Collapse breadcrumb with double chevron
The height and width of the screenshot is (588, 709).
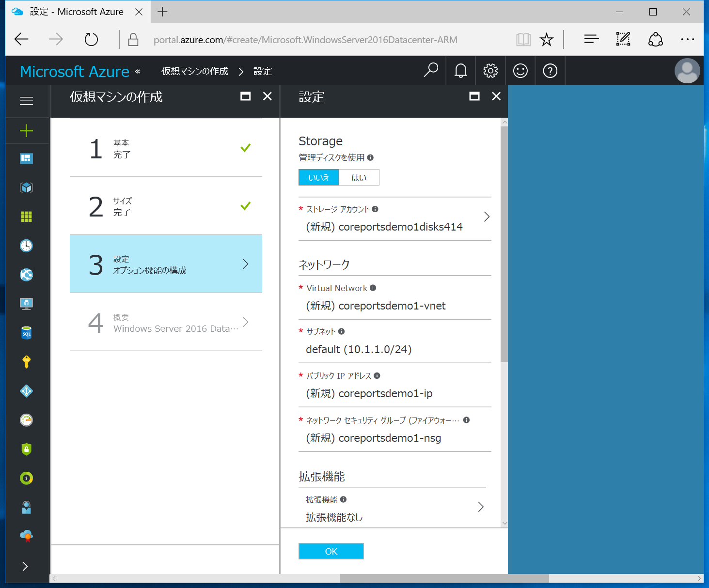(138, 71)
